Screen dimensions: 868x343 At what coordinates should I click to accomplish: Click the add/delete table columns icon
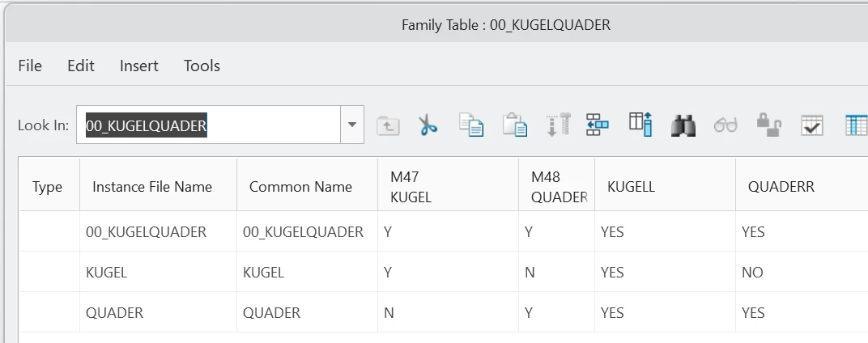click(640, 125)
